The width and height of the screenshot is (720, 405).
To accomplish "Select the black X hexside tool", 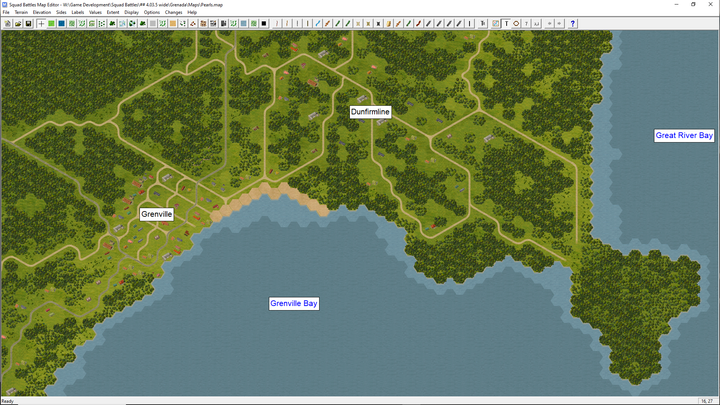I will tap(378, 23).
